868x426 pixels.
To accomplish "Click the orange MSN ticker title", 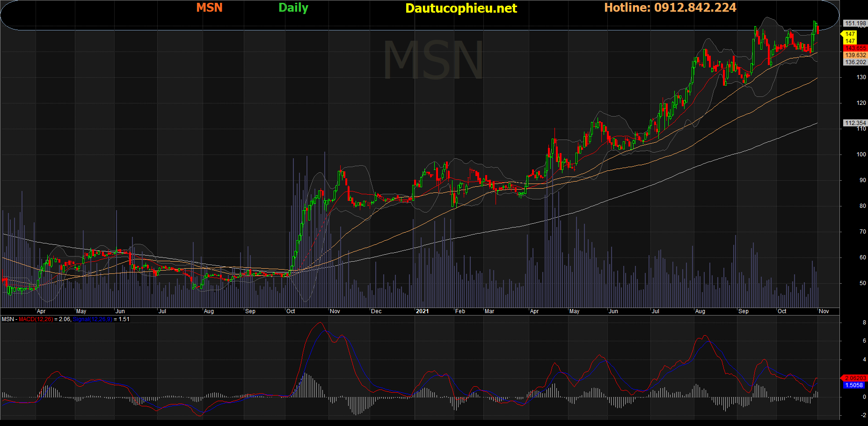I will click(209, 7).
